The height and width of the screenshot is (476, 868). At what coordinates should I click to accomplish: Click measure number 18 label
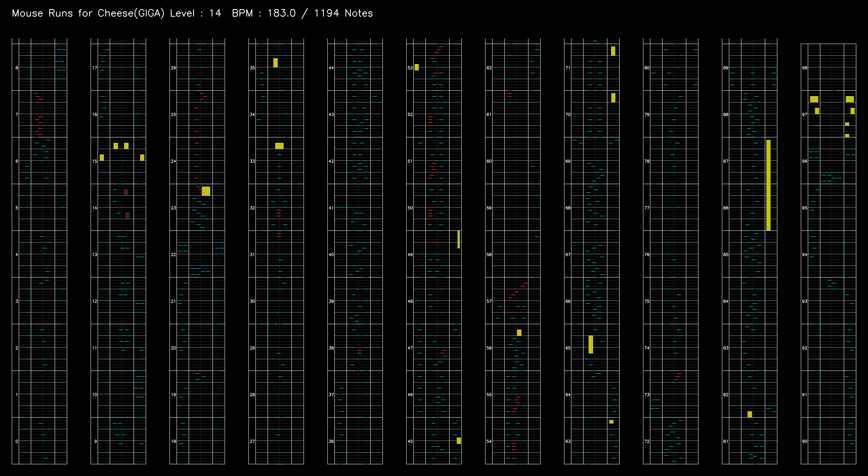click(174, 441)
